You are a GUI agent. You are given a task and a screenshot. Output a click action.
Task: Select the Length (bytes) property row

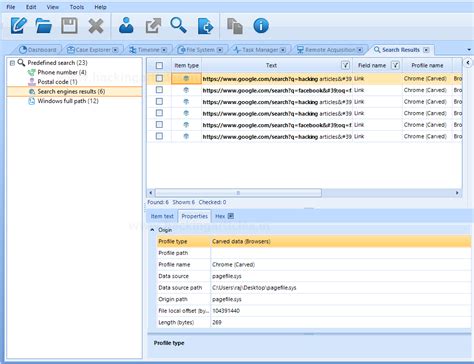tap(314, 322)
